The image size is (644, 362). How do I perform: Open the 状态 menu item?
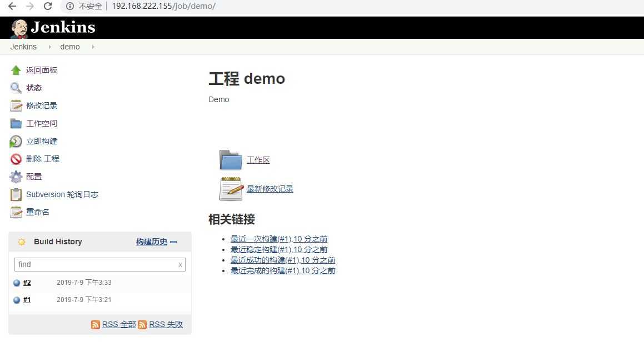pos(34,88)
